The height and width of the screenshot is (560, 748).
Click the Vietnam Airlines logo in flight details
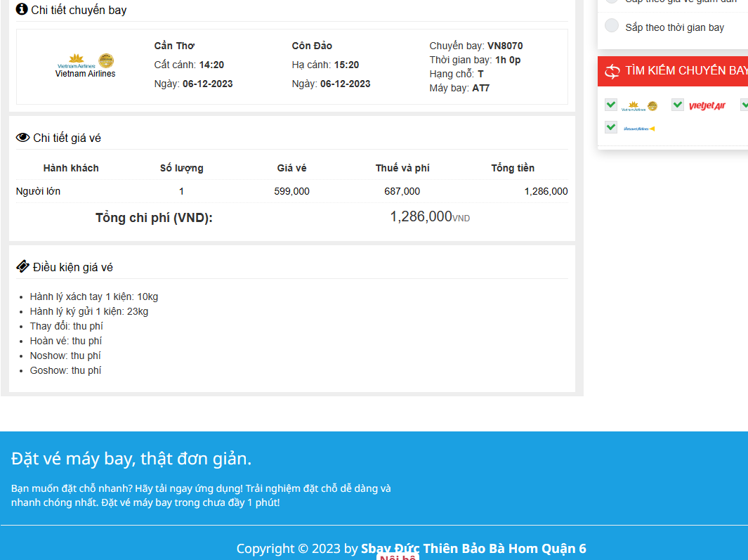[x=85, y=65]
